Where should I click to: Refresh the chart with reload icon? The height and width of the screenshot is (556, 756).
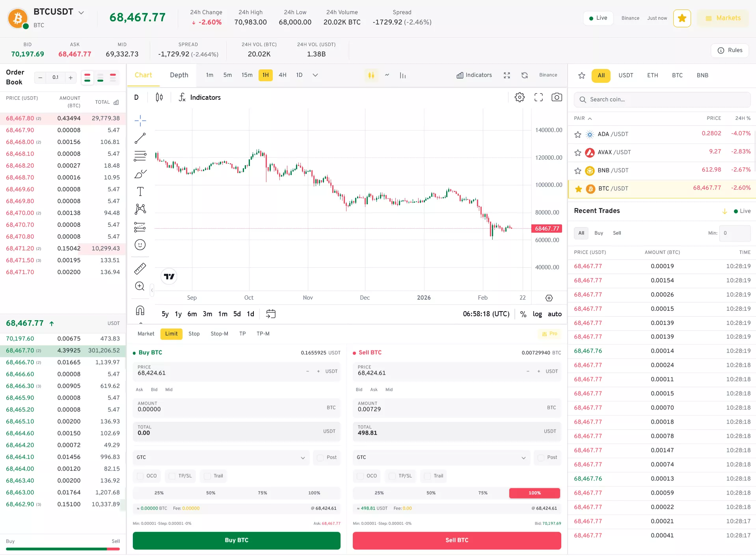coord(524,75)
